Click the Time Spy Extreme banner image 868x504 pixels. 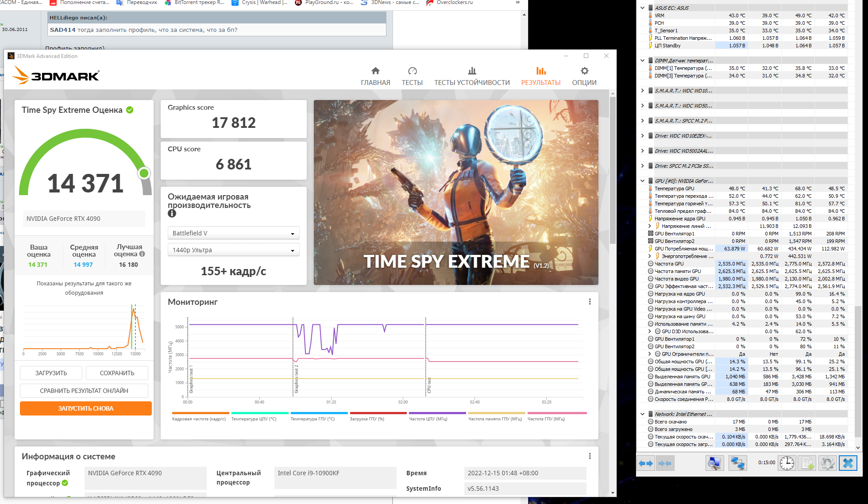[x=456, y=192]
